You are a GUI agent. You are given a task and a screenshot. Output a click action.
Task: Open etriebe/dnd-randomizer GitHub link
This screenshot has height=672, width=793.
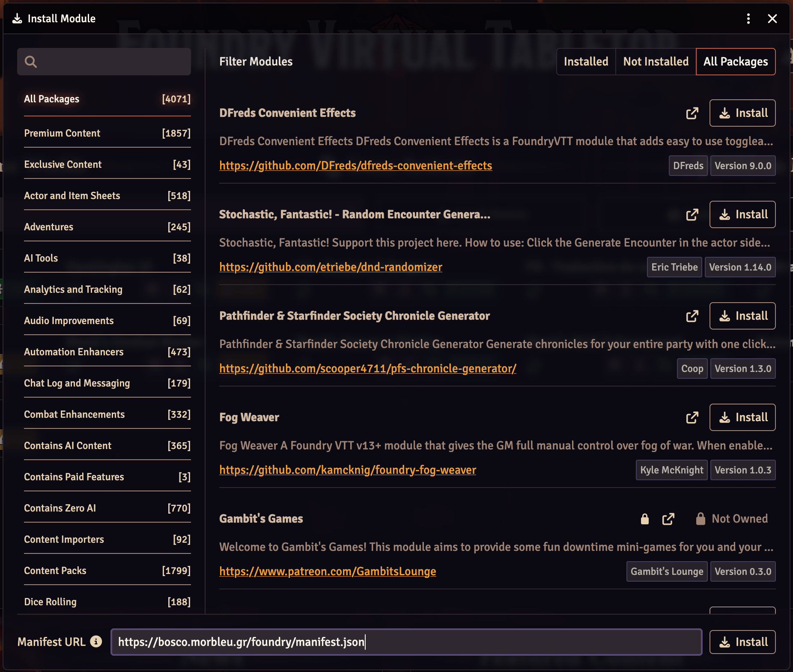click(x=331, y=267)
